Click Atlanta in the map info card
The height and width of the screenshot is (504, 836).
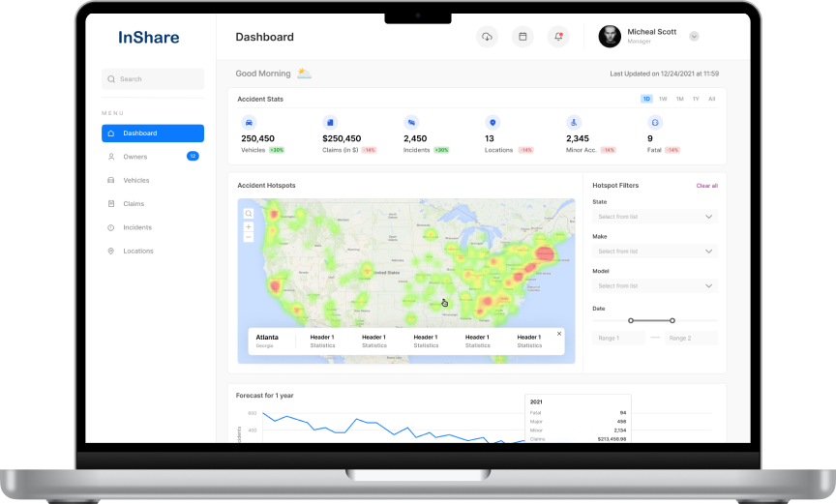click(267, 338)
